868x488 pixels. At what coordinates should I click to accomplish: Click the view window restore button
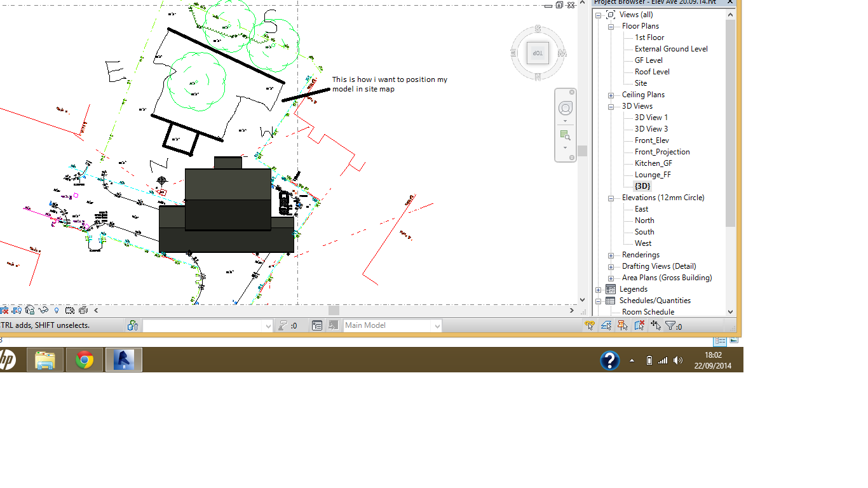click(x=559, y=4)
